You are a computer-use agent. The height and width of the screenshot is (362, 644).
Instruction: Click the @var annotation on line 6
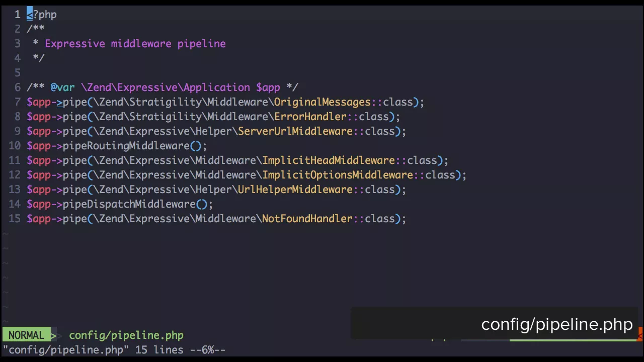coord(62,87)
